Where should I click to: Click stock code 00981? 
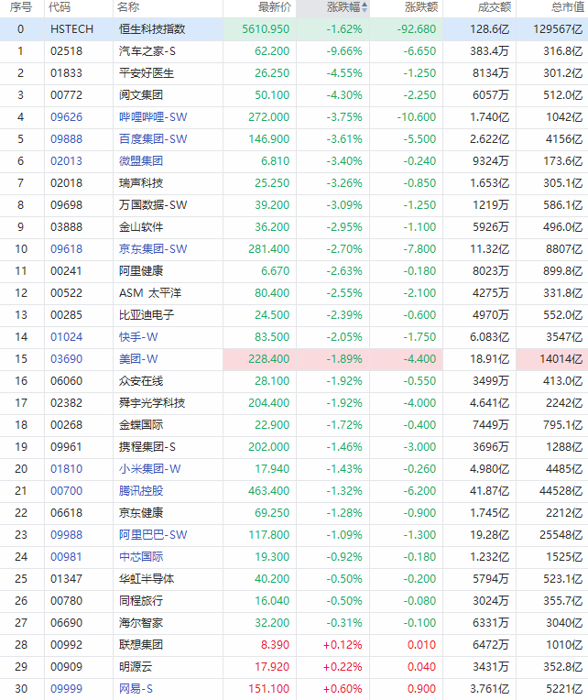pyautogui.click(x=67, y=557)
